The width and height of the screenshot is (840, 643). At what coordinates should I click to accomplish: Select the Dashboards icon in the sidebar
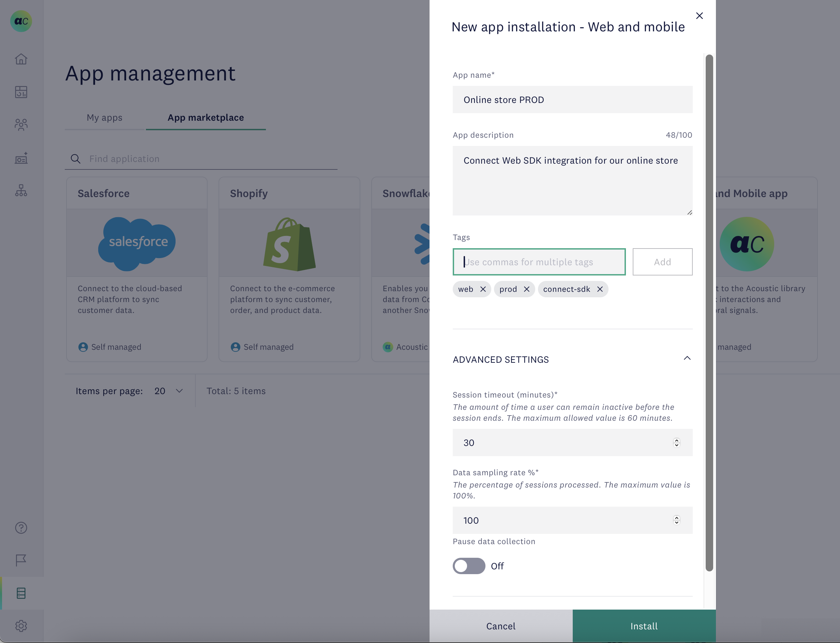[x=21, y=92]
